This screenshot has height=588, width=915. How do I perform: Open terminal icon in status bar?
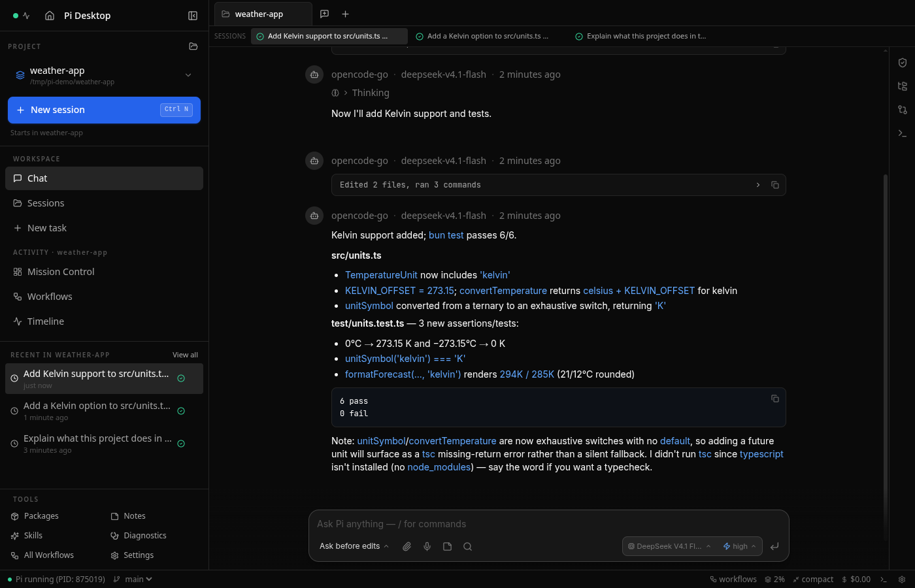tap(884, 579)
